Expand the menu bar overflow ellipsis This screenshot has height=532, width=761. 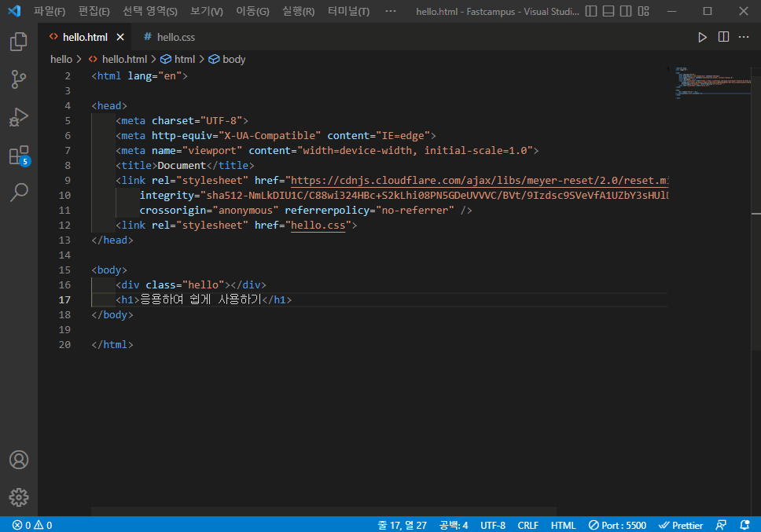[390, 11]
